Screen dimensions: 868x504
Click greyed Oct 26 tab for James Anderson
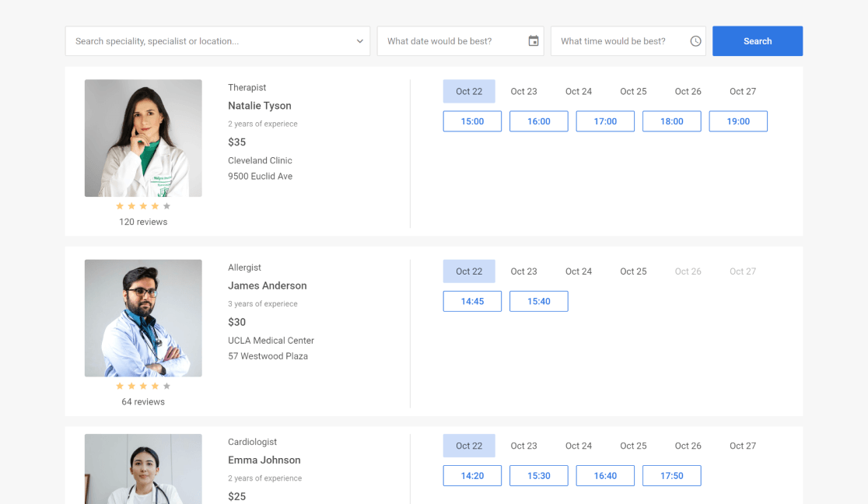688,271
